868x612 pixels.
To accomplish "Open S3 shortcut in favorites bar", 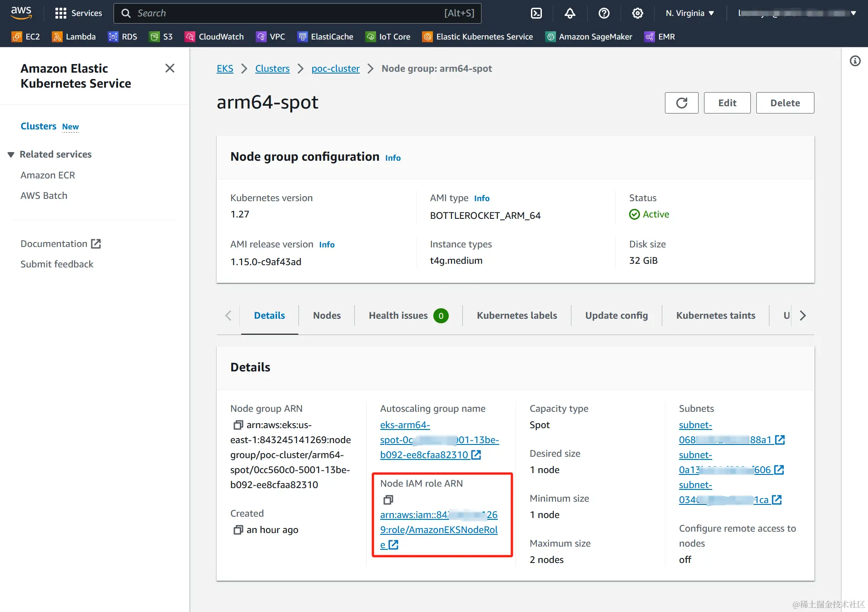I will 161,37.
